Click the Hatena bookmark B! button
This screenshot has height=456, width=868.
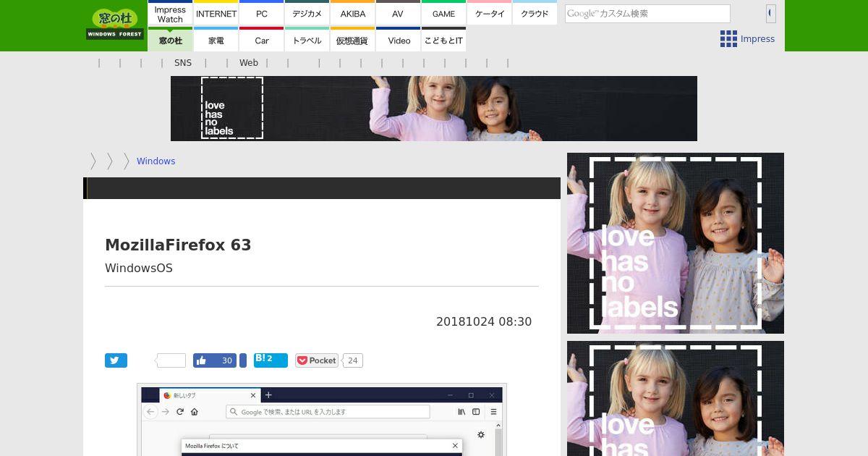click(x=271, y=360)
